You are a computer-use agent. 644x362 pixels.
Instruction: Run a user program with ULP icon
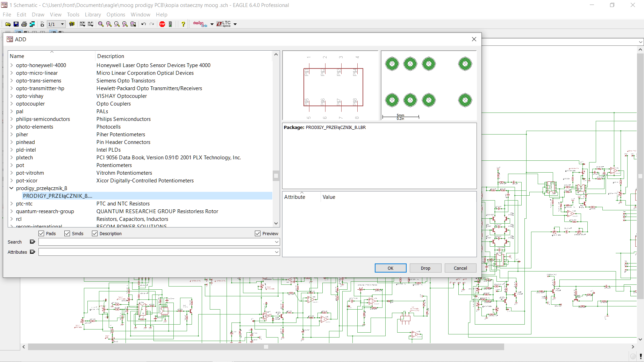point(91,24)
